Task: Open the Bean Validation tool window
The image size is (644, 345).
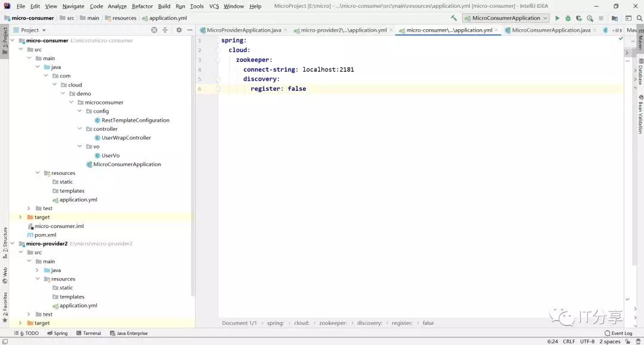Action: click(640, 115)
